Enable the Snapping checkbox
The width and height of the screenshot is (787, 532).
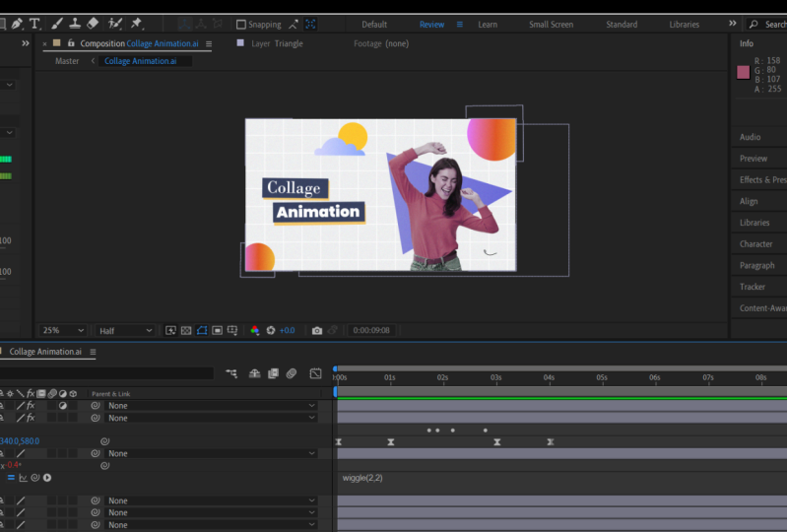[241, 24]
